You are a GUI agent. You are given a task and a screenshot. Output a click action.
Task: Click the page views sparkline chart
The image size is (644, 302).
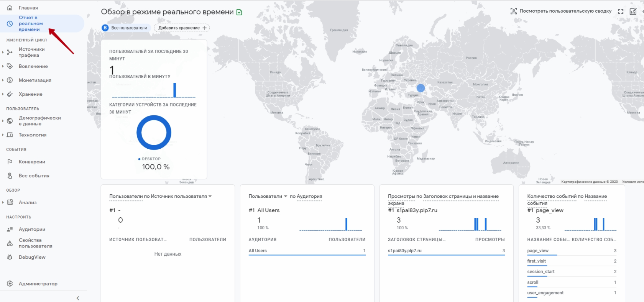pyautogui.click(x=470, y=224)
